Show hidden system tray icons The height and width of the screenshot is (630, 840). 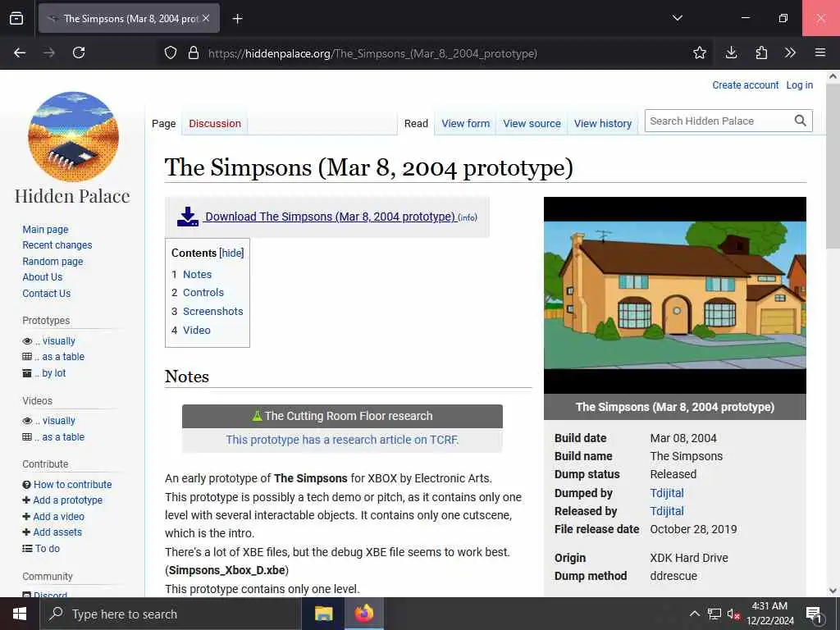pyautogui.click(x=694, y=614)
